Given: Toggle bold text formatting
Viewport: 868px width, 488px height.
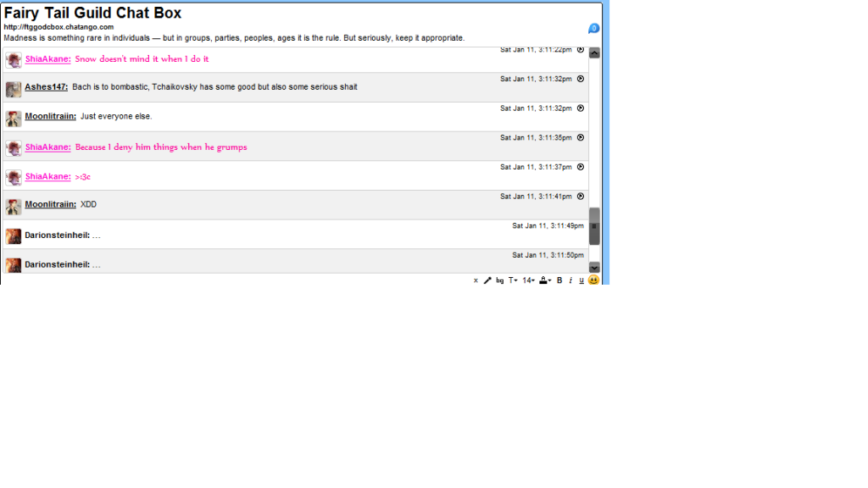Looking at the screenshot, I should coord(559,280).
